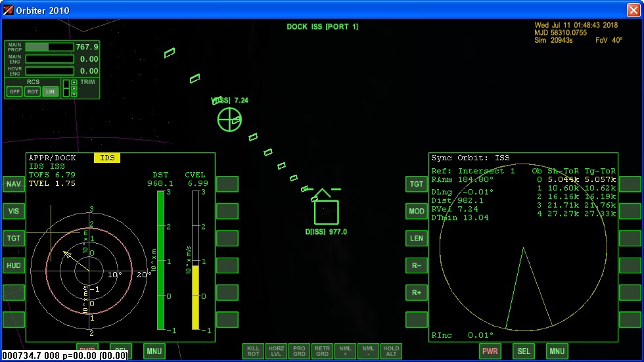Click MOD on the Sync Orbit MFD

click(x=416, y=212)
